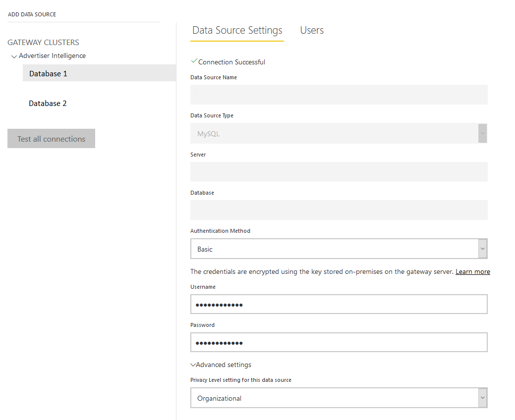Click the Data Source Name field

[x=339, y=95]
